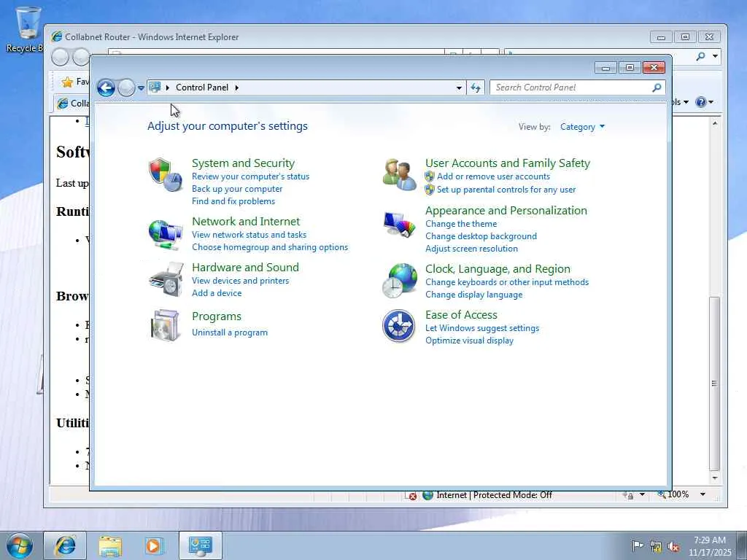The image size is (747, 560).
Task: Open the Windows Start menu
Action: [20, 545]
